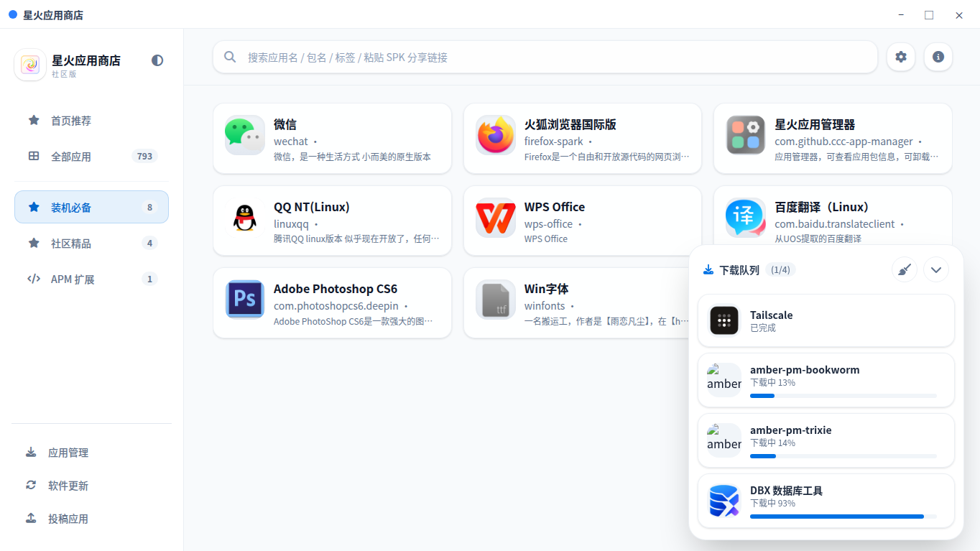Click amber-pm-bookworm download progress bar

point(843,396)
